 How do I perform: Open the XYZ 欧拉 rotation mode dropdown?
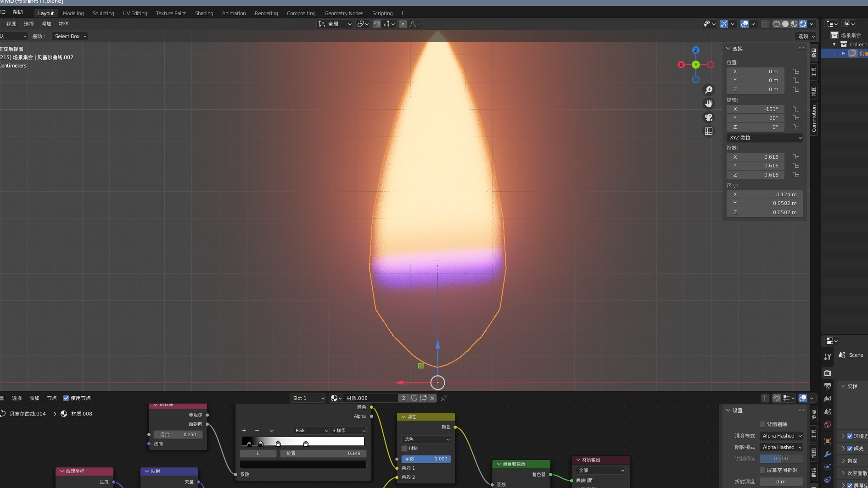coord(765,138)
